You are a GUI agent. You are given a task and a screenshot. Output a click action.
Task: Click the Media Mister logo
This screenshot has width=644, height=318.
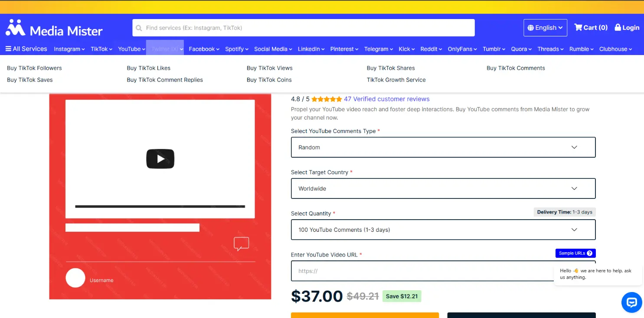tap(53, 29)
